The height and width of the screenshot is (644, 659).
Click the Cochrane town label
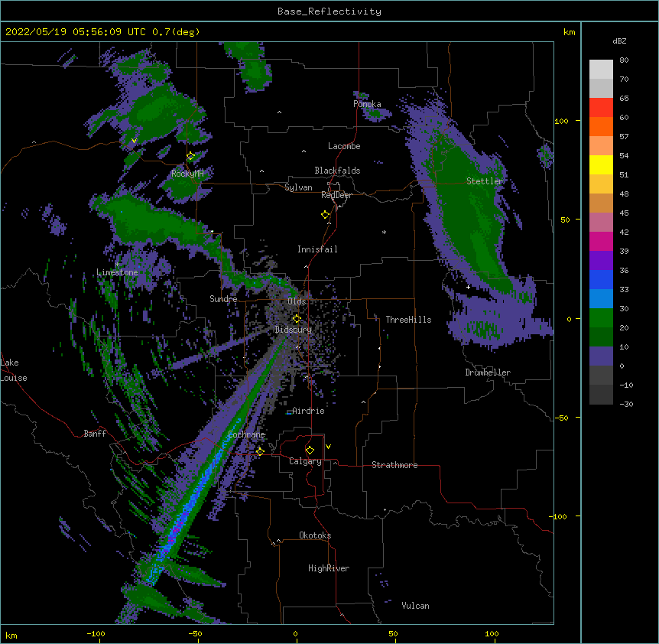247,434
